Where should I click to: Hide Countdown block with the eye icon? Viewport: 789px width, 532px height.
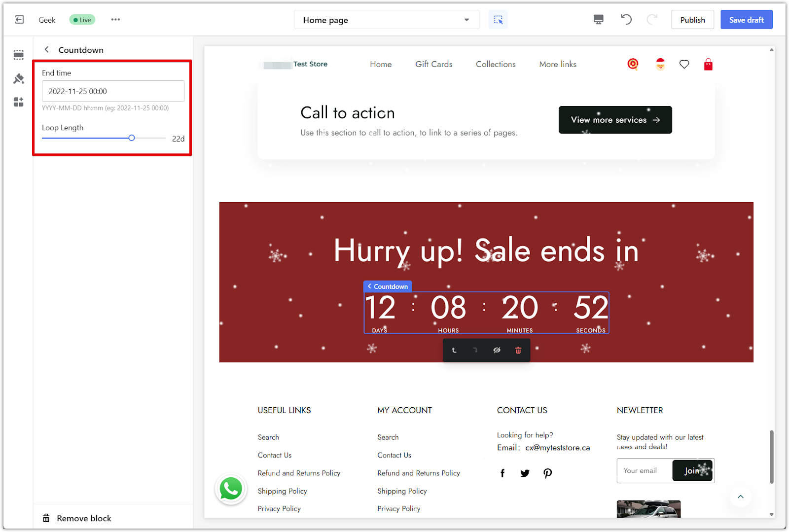tap(497, 350)
